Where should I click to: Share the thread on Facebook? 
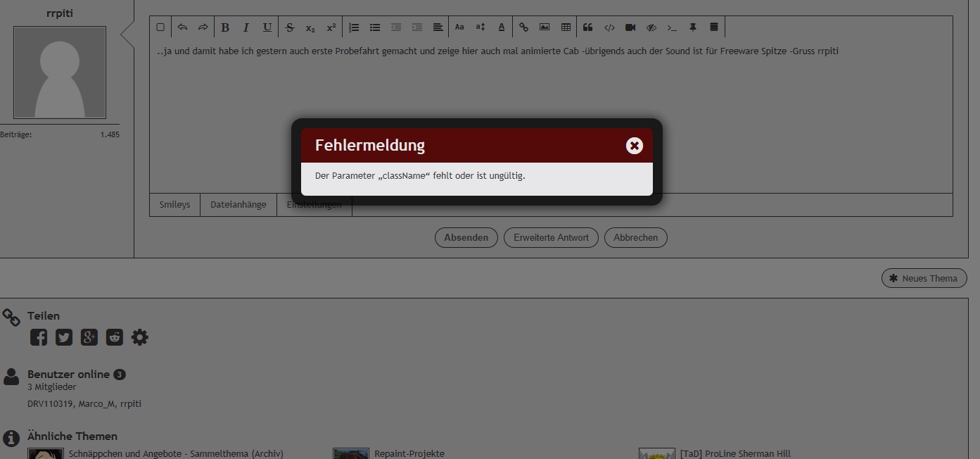point(39,337)
